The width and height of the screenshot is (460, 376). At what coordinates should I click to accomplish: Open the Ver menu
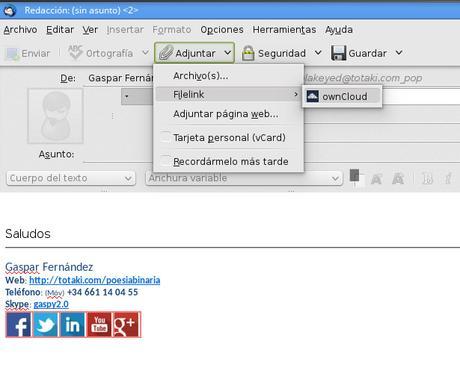(x=90, y=30)
